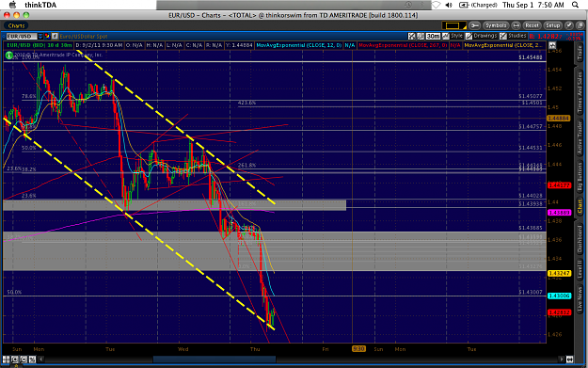Open the thinkTDA application menu
Screen dimensions: 588x368
point(40,5)
